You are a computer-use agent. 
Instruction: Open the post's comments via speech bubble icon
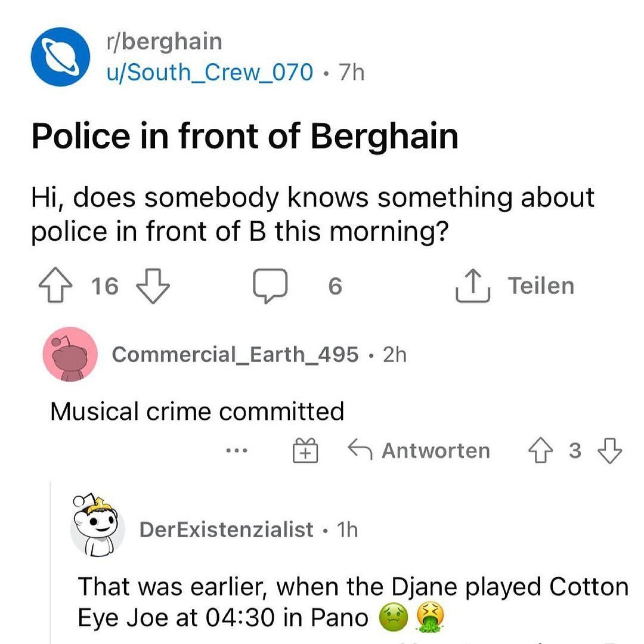tap(270, 287)
